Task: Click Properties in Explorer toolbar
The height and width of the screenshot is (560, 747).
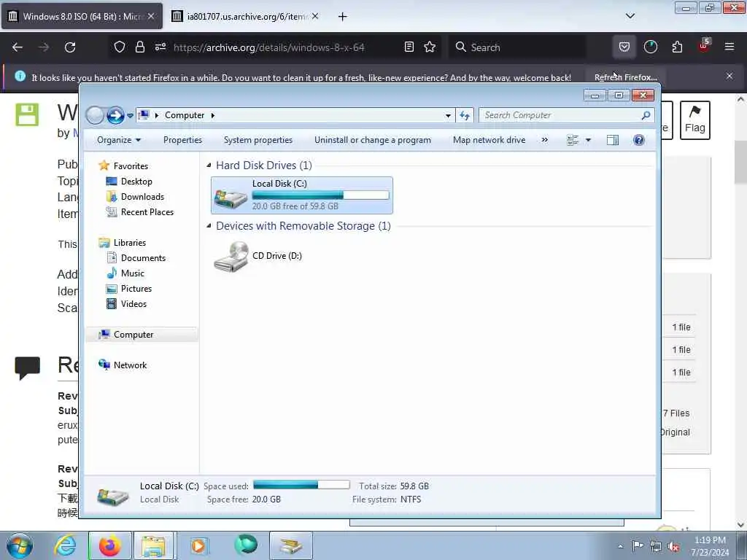Action: [182, 140]
